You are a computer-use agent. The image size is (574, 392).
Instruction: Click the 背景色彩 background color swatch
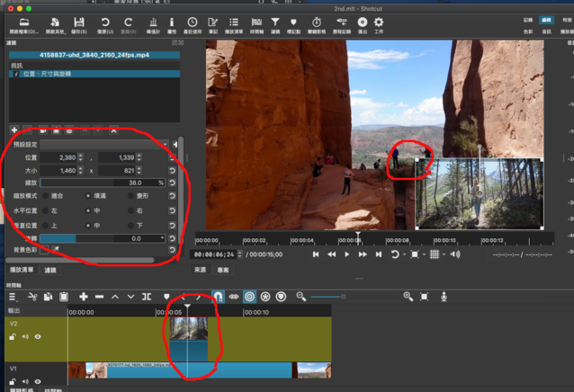pyautogui.click(x=45, y=249)
